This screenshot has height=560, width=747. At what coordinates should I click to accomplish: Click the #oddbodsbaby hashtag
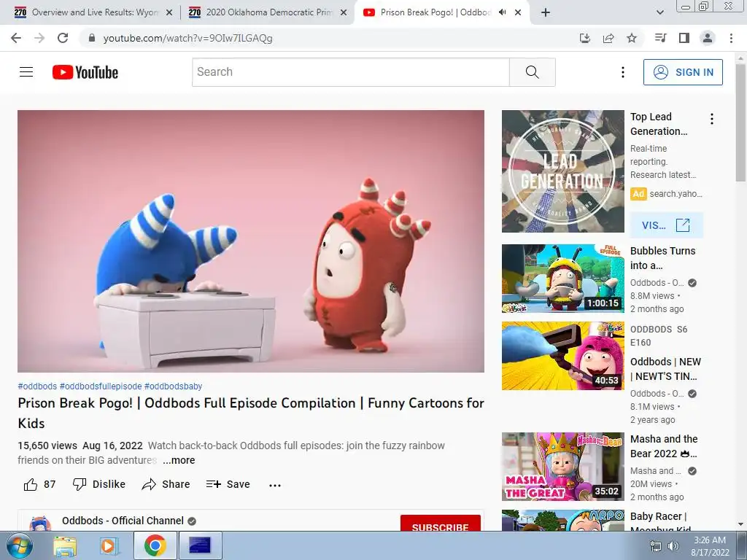pos(173,386)
